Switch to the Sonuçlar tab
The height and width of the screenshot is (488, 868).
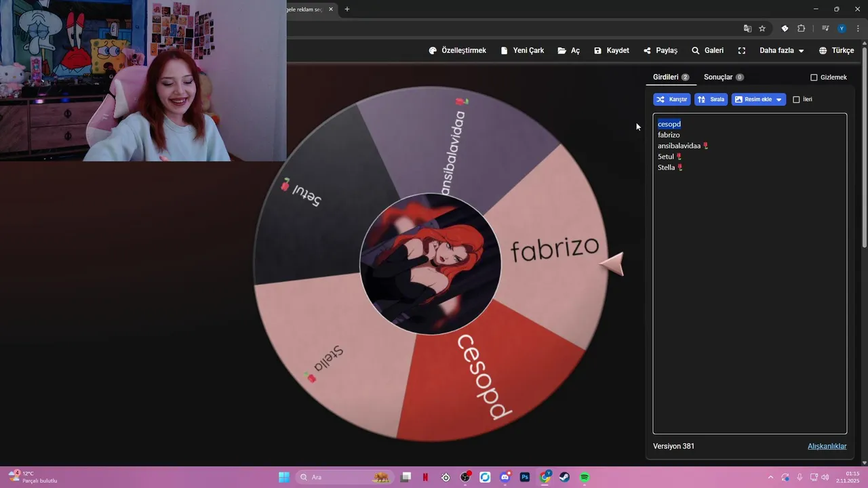click(724, 77)
